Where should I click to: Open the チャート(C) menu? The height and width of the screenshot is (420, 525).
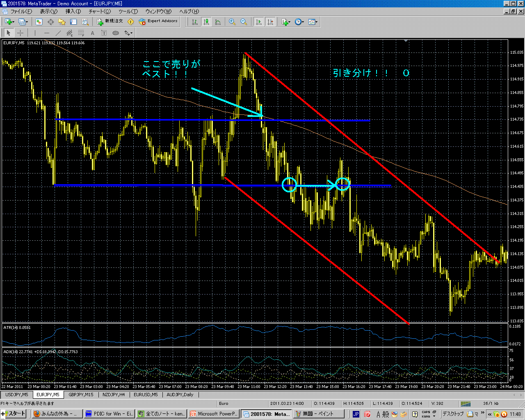tap(100, 11)
